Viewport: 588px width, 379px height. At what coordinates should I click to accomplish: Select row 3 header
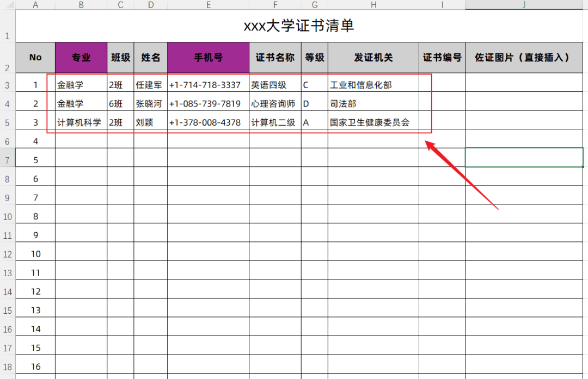[x=8, y=85]
